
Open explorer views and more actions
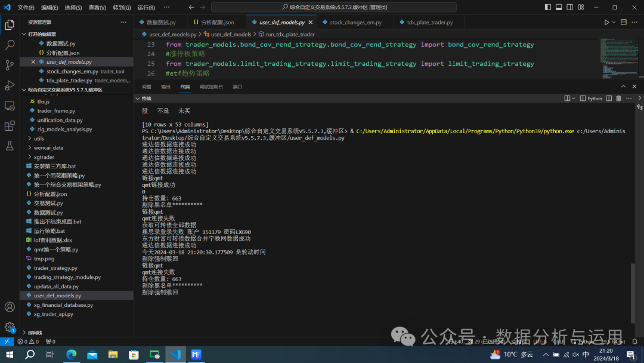(123, 22)
